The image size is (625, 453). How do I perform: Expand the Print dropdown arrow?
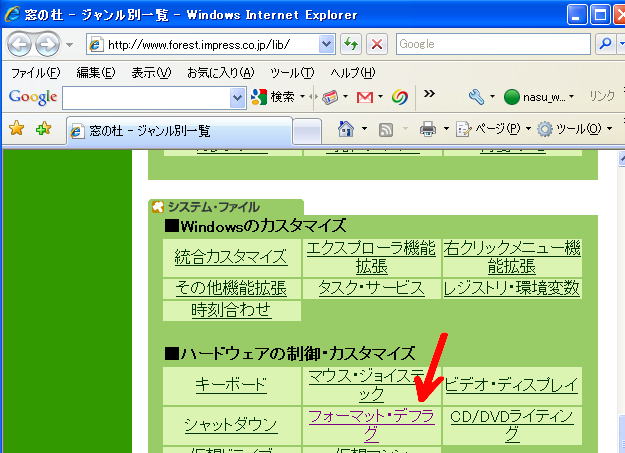pyautogui.click(x=446, y=128)
